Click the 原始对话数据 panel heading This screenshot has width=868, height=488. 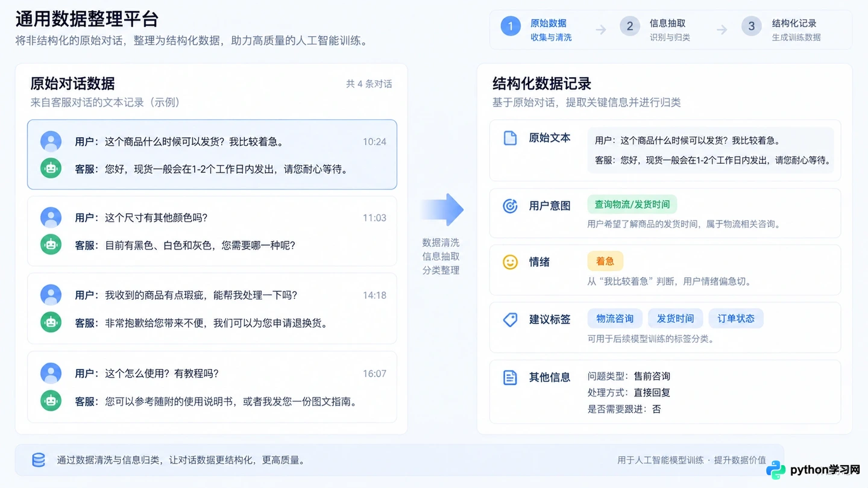(72, 83)
